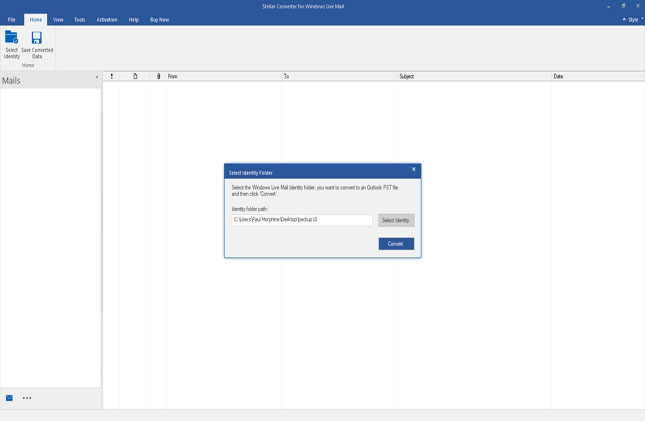Sort by the Date column header
Image resolution: width=645 pixels, height=421 pixels.
pos(598,76)
